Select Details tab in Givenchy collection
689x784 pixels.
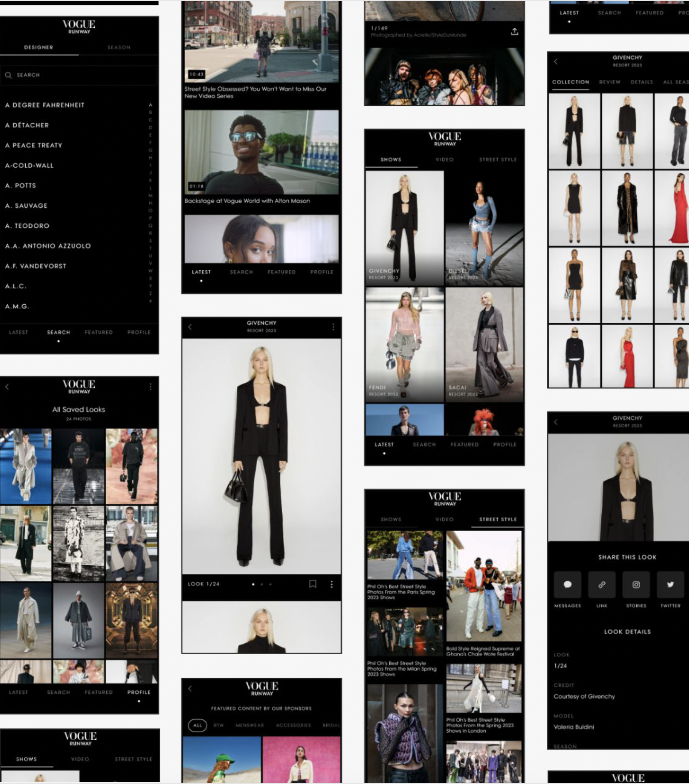point(642,82)
